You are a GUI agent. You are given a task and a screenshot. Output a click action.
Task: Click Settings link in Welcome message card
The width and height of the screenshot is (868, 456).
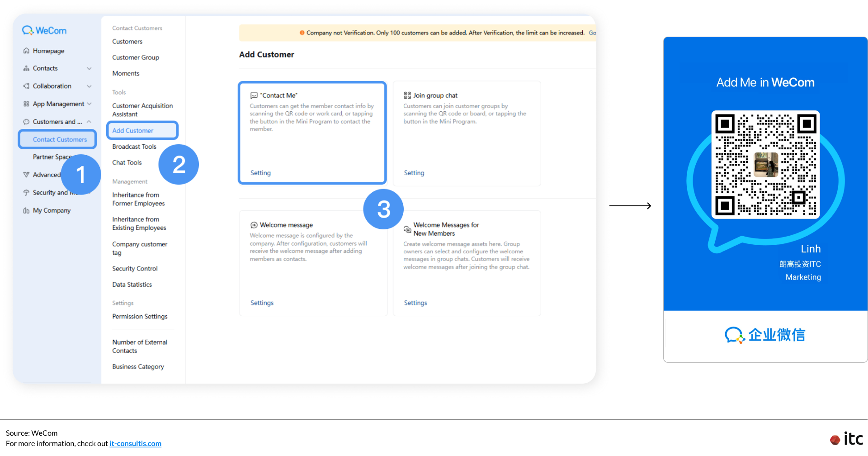[x=262, y=303]
